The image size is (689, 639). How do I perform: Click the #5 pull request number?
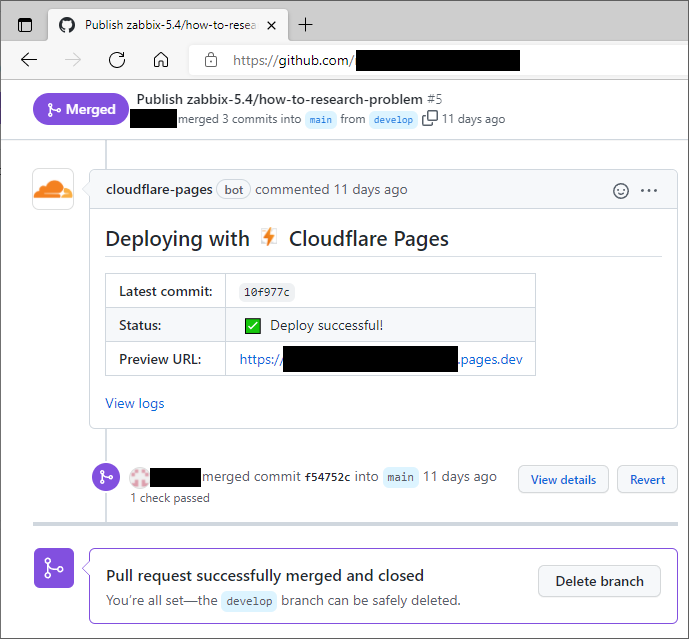(435, 99)
